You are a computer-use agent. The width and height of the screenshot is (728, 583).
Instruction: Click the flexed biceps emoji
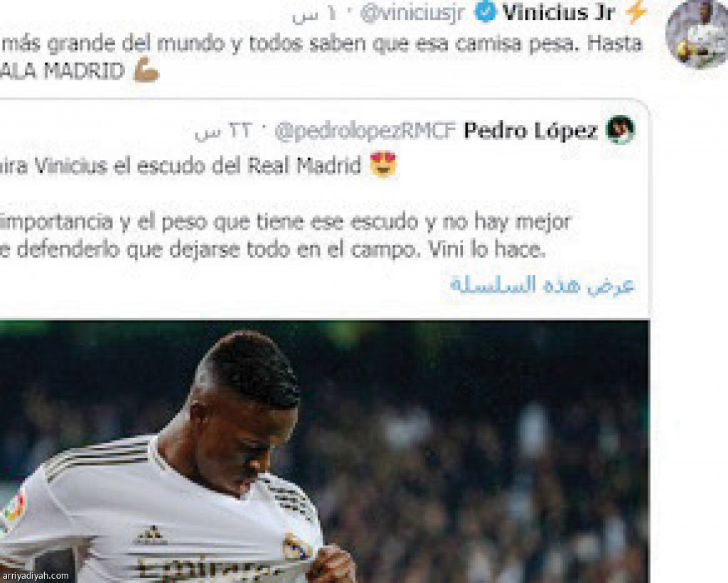(x=146, y=72)
